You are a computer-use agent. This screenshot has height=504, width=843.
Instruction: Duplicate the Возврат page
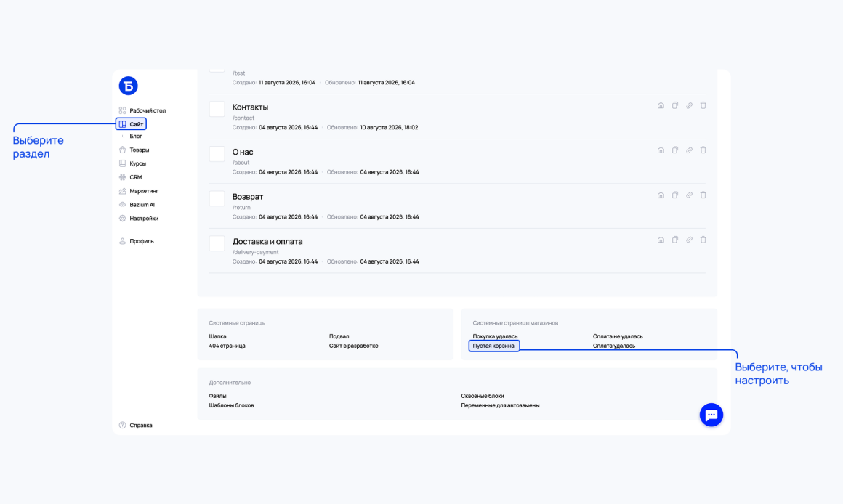click(674, 195)
